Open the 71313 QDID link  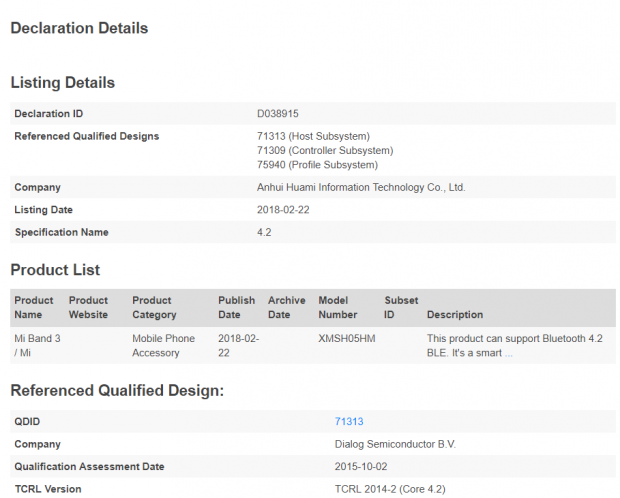[349, 422]
